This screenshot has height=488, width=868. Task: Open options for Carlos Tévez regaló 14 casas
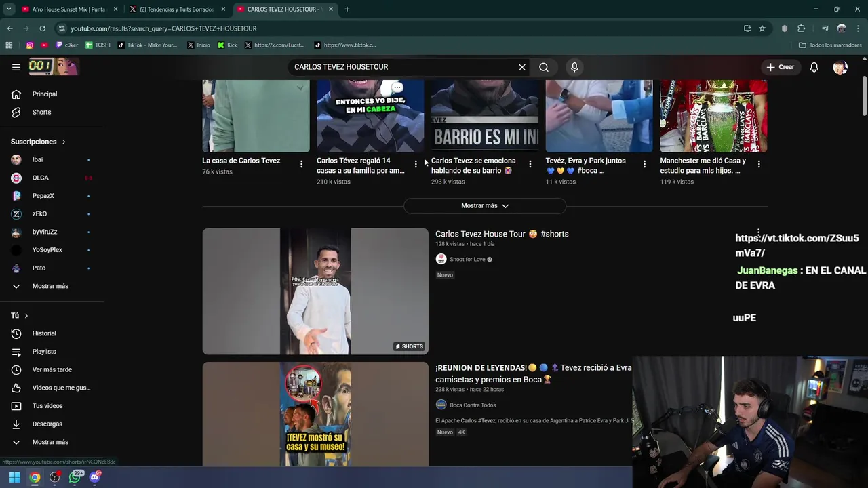416,164
